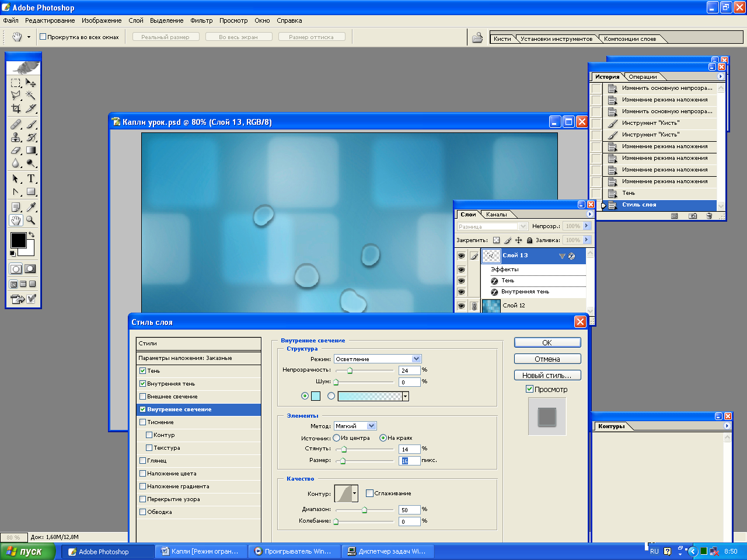Open the Контуры panel flyout menu
This screenshot has height=560, width=747.
pyautogui.click(x=727, y=426)
